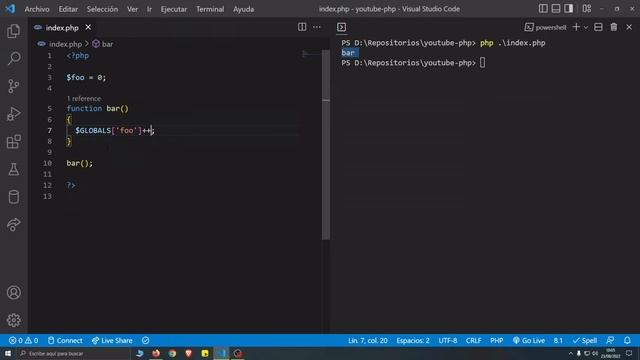Create a new terminal with plus icon

pyautogui.click(x=576, y=27)
